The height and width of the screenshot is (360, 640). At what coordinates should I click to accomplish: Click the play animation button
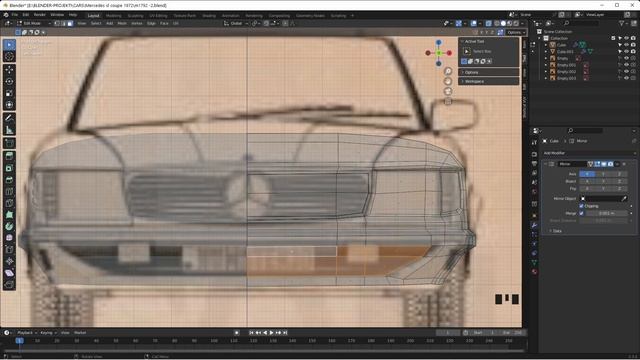tap(271, 333)
